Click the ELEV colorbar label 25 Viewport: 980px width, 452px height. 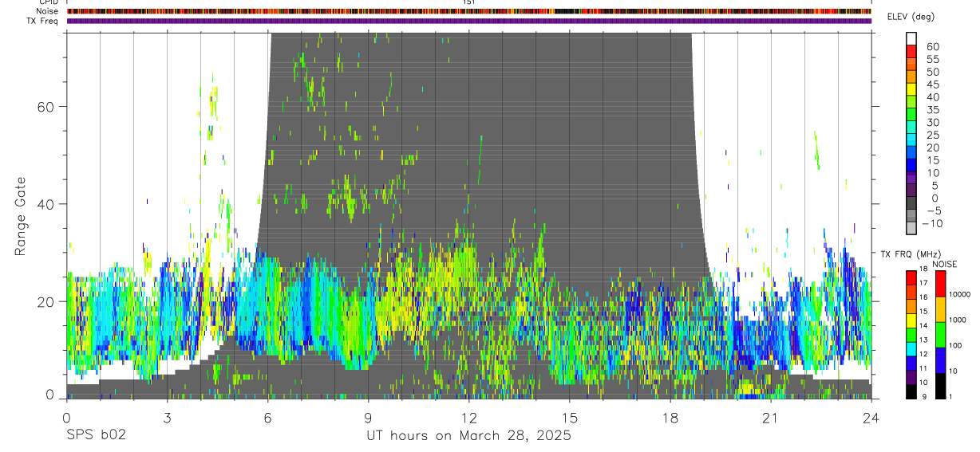pos(932,135)
